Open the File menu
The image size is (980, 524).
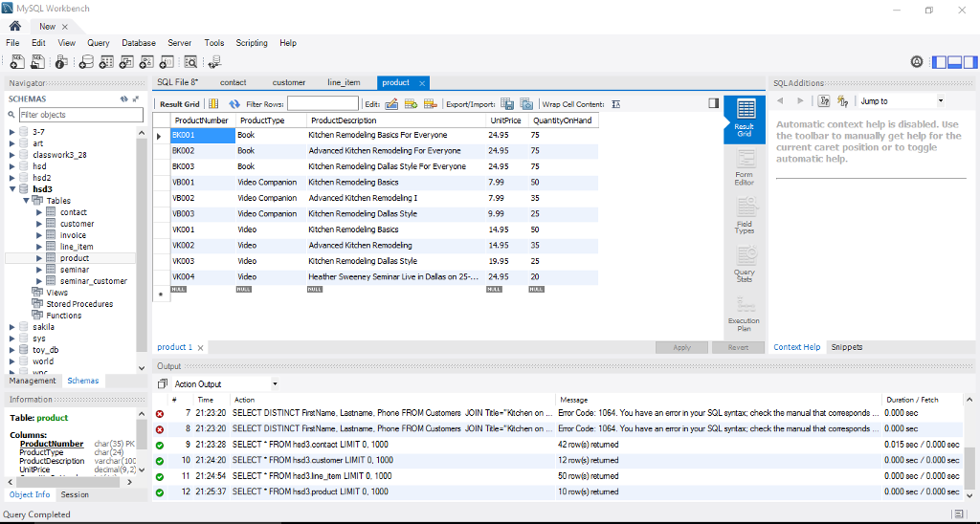[12, 43]
